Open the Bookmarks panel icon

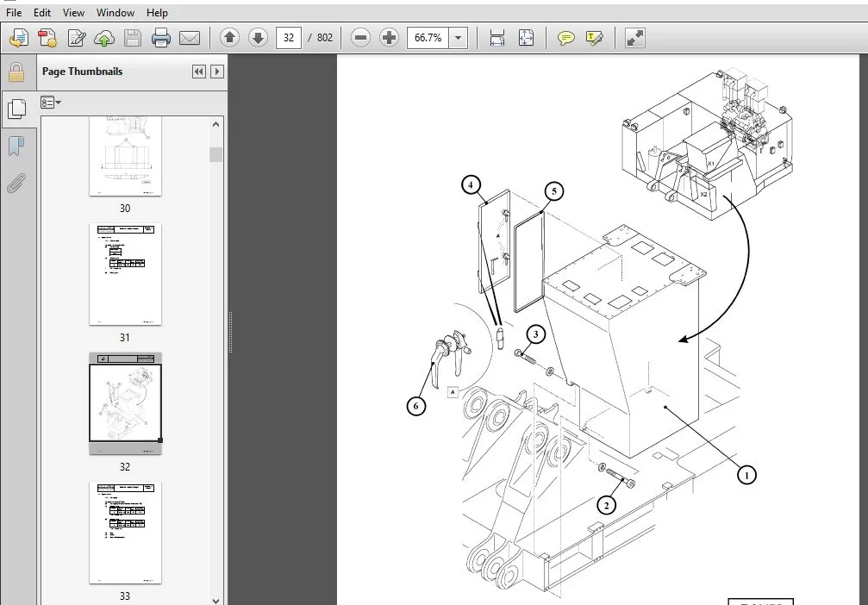pyautogui.click(x=16, y=147)
